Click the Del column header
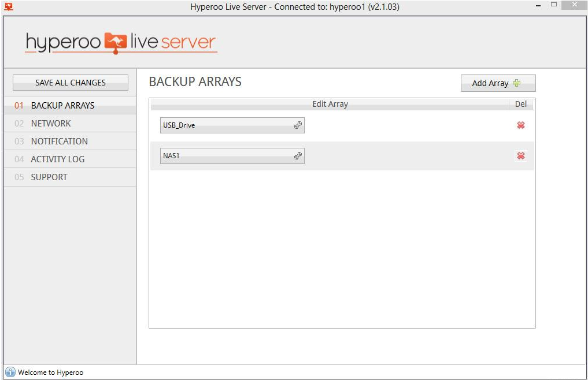The height and width of the screenshot is (380, 588). tap(521, 105)
